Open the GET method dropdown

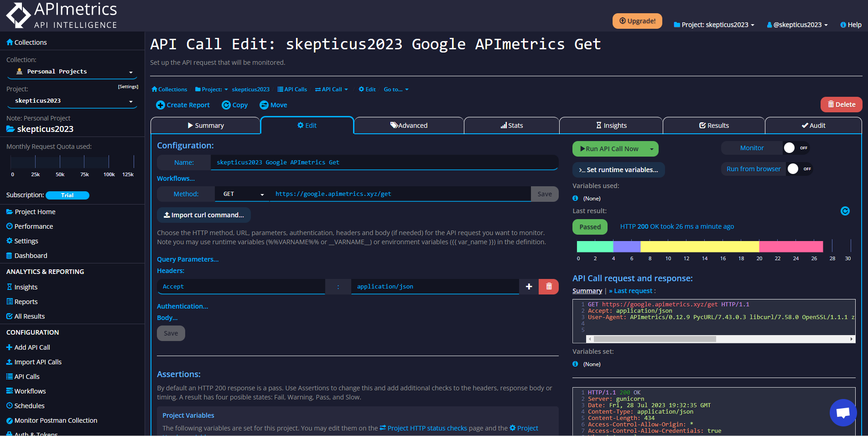click(x=242, y=194)
